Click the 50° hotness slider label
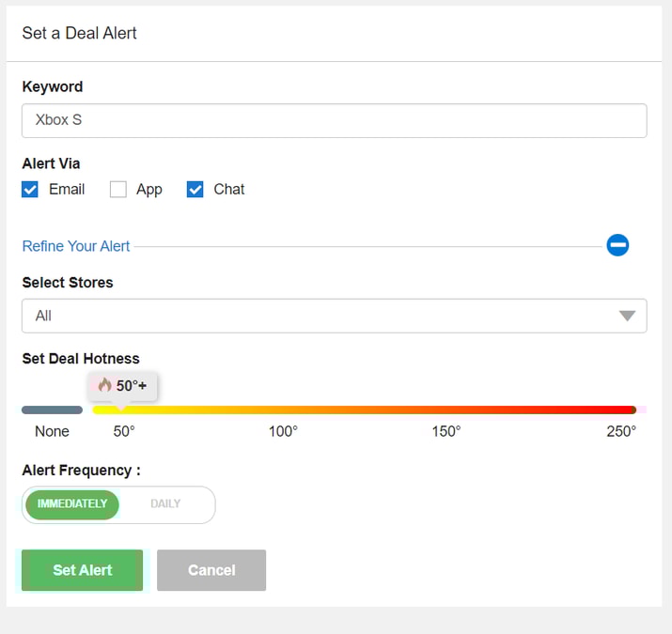The height and width of the screenshot is (634, 672). click(124, 431)
